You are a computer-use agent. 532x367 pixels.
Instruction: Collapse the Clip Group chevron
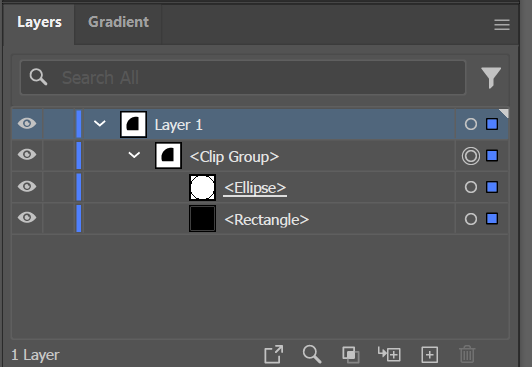pos(134,155)
